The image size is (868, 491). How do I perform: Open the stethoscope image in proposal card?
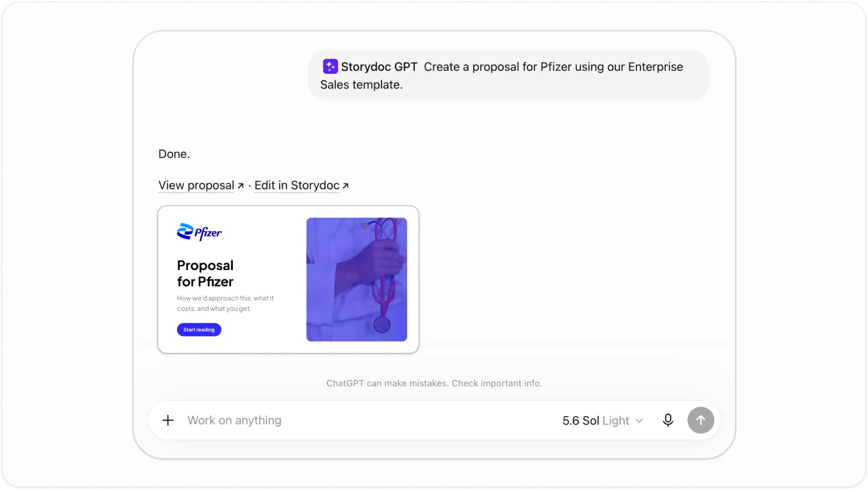pyautogui.click(x=356, y=279)
